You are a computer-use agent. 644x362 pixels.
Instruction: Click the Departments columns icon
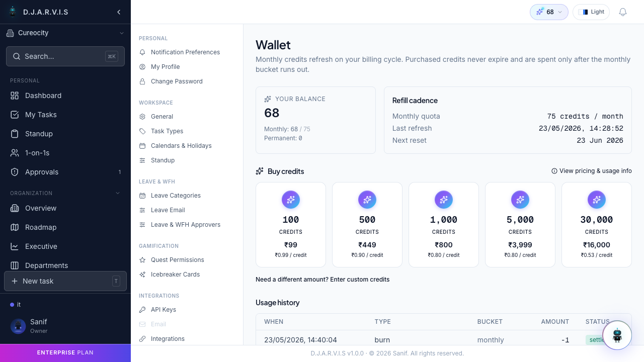[x=15, y=265]
